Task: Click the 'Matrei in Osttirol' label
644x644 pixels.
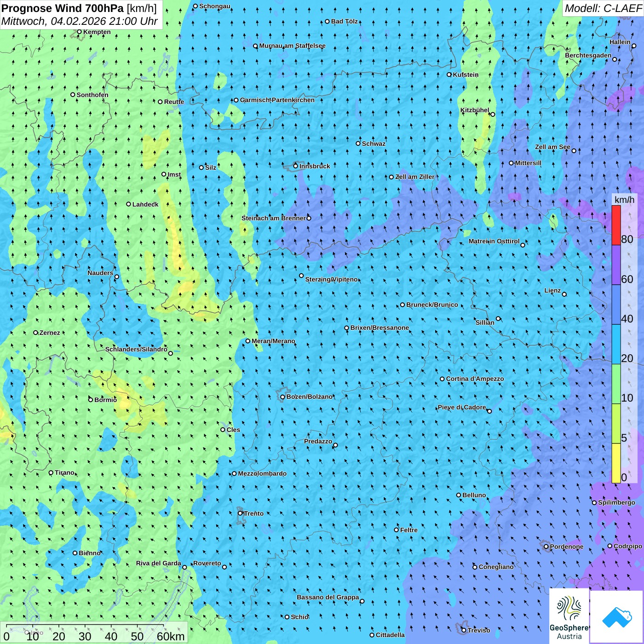Action: (494, 241)
